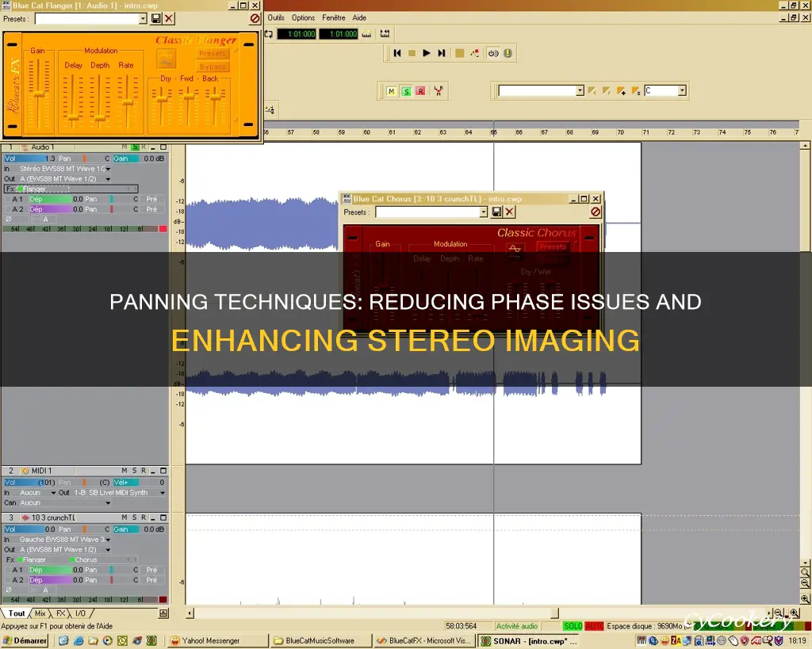Go to the previous marker icon

(592, 91)
